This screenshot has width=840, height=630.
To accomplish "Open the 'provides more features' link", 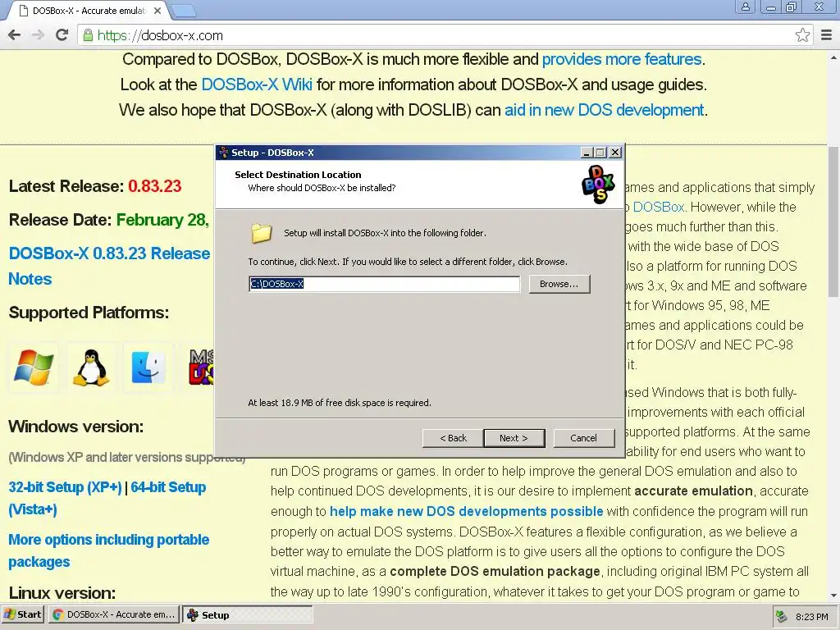I will point(622,59).
